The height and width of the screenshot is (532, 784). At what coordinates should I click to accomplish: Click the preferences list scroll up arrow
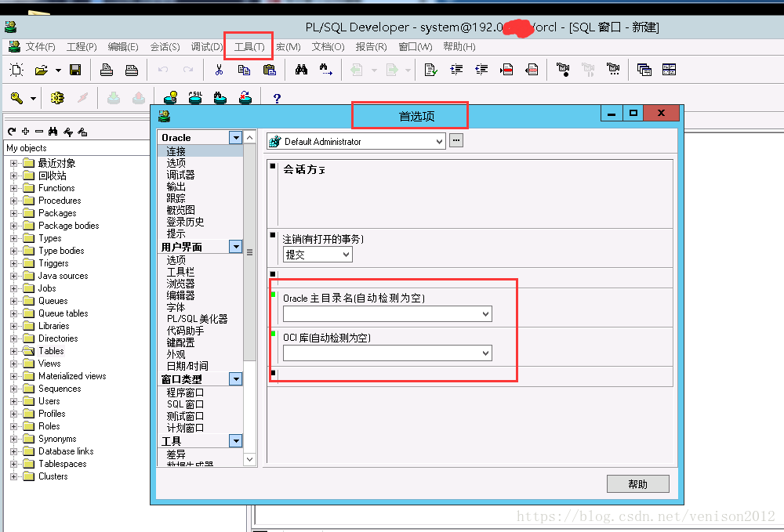point(249,137)
